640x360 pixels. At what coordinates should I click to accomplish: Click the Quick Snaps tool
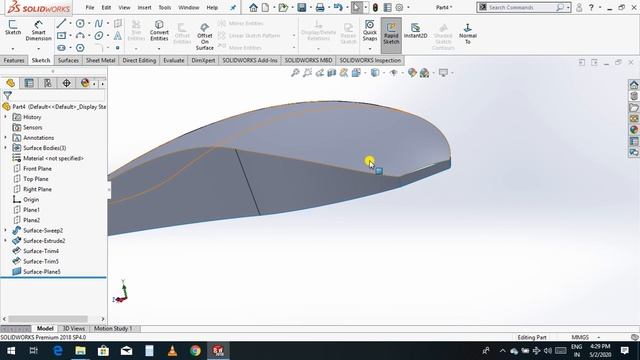pyautogui.click(x=369, y=31)
